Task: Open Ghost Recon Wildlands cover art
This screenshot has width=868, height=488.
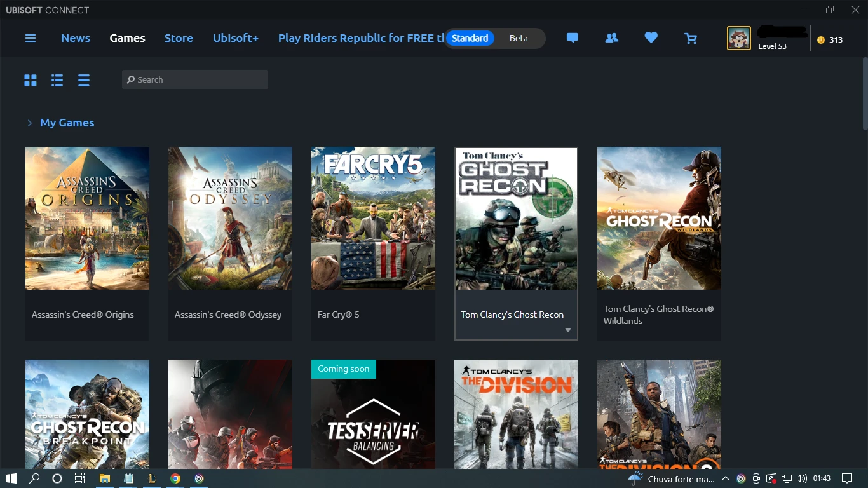Action: click(659, 219)
